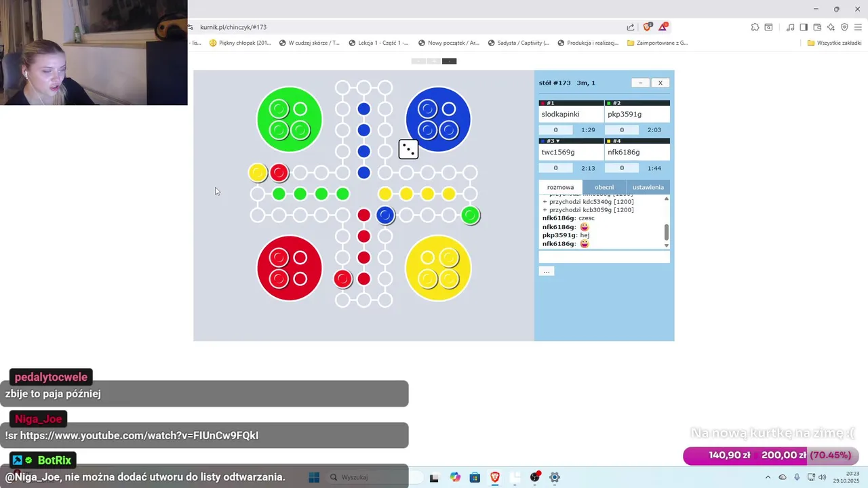Click the green home base circle
The height and width of the screenshot is (488, 868).
click(290, 119)
